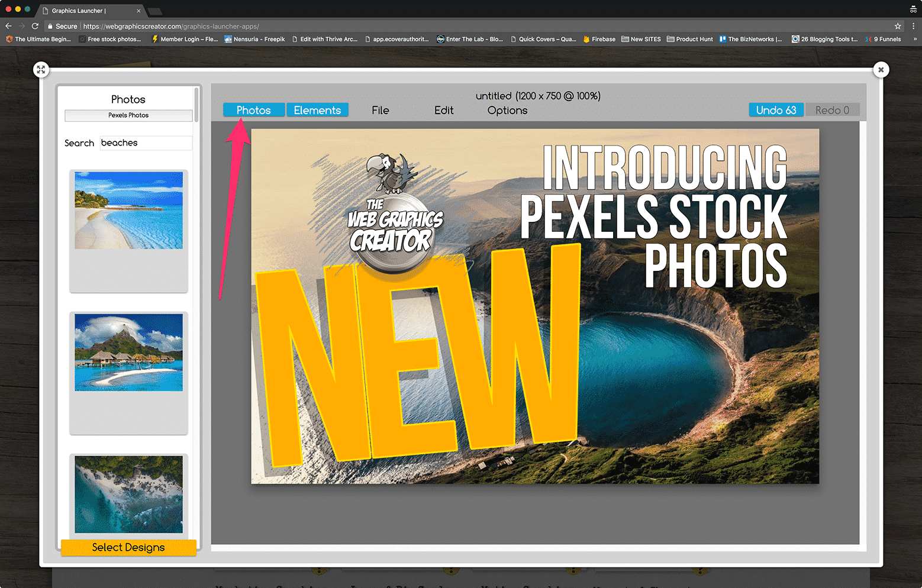
Task: Open the Chrome three-dot menu
Action: pos(913,26)
